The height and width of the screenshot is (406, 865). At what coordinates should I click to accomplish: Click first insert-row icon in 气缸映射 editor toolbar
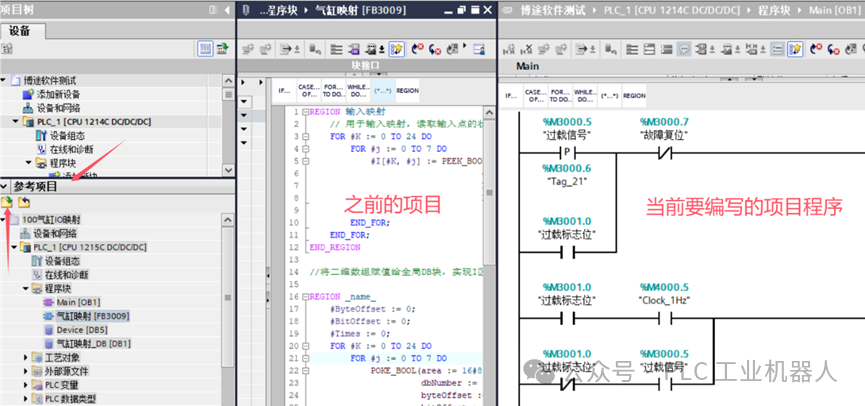point(248,49)
